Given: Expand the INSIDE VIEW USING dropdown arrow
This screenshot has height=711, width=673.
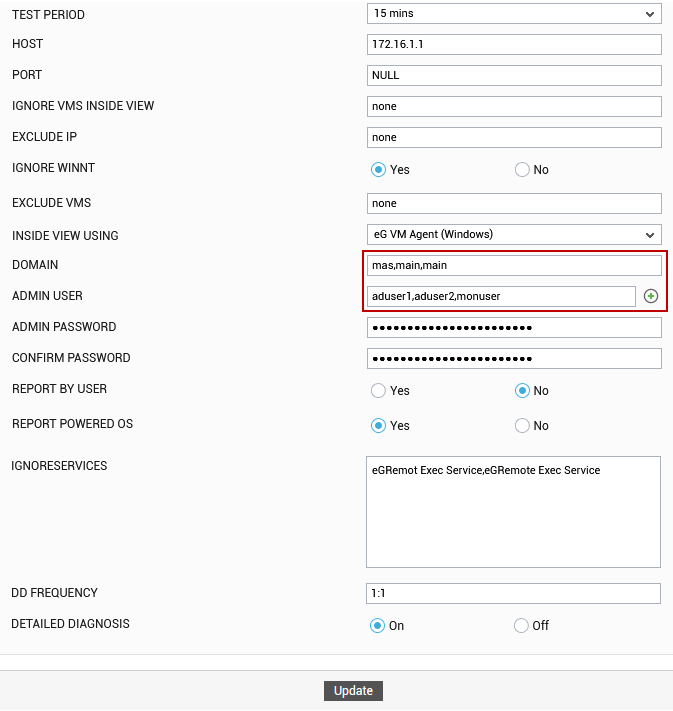Looking at the screenshot, I should coord(649,235).
